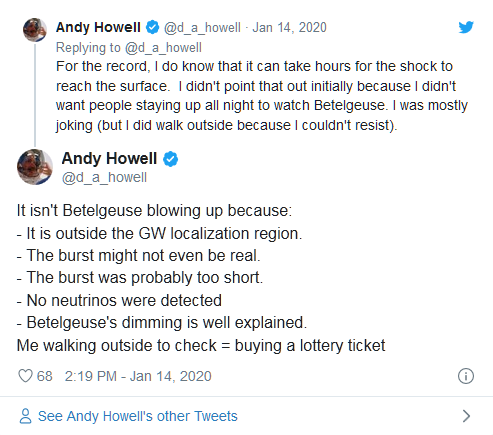Click verified badge on reply tweet header

[x=153, y=27]
